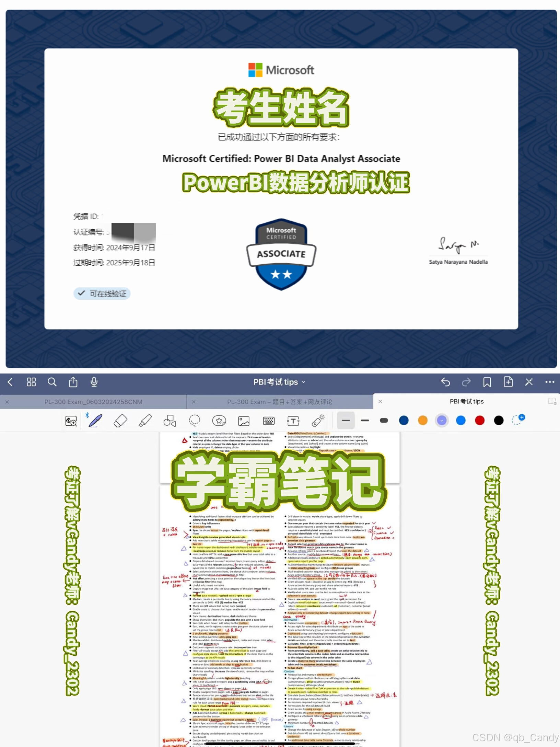Choose the thick stroke width
Image resolution: width=560 pixels, height=747 pixels.
click(x=384, y=421)
